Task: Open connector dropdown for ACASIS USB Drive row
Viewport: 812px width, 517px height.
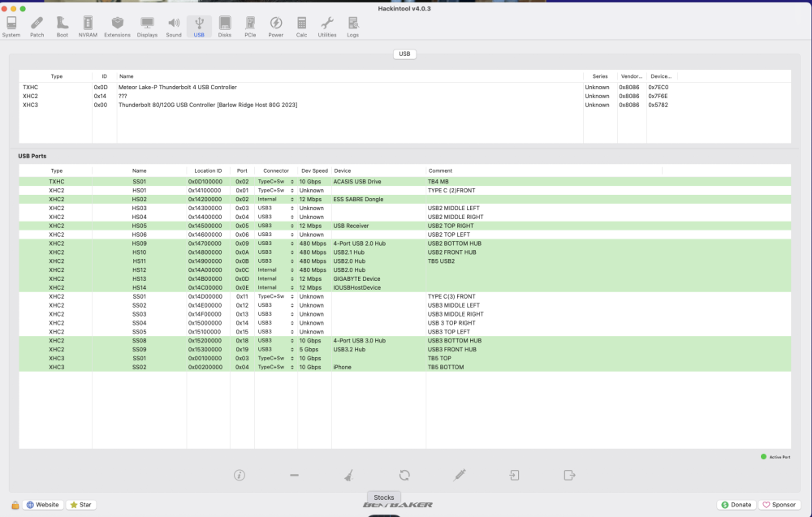Action: point(275,182)
